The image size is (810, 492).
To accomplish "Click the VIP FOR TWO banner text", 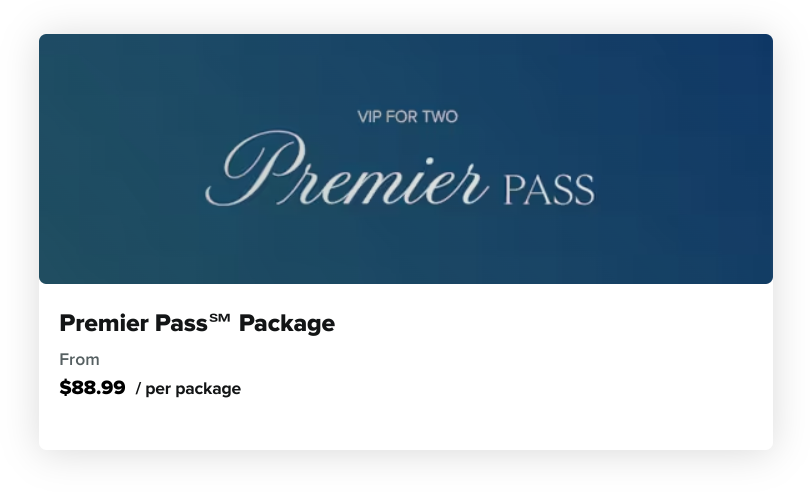I will pyautogui.click(x=408, y=117).
